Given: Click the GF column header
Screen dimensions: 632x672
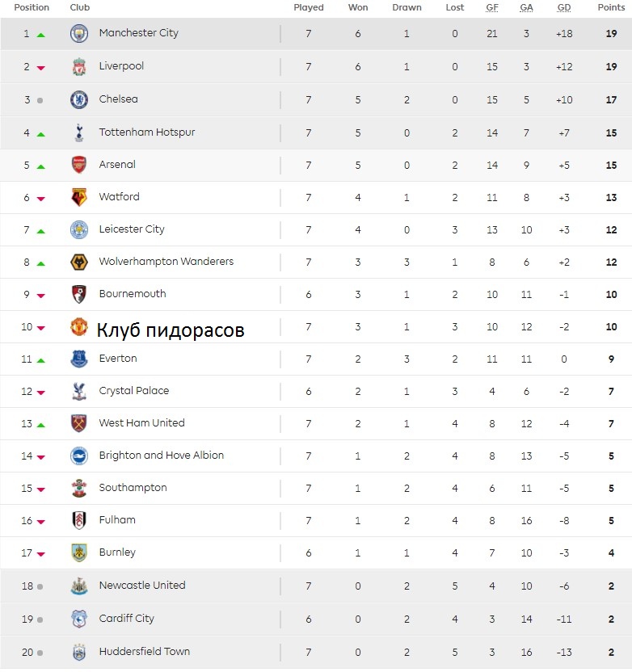Looking at the screenshot, I should [492, 7].
